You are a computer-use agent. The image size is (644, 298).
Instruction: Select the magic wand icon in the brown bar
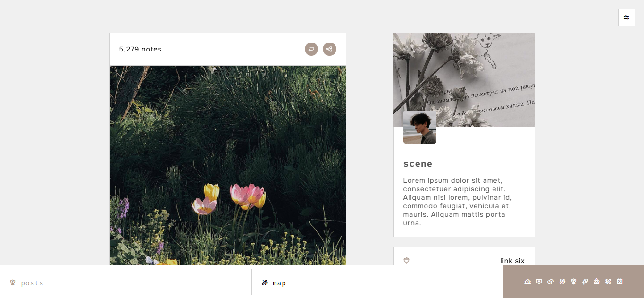(x=562, y=281)
